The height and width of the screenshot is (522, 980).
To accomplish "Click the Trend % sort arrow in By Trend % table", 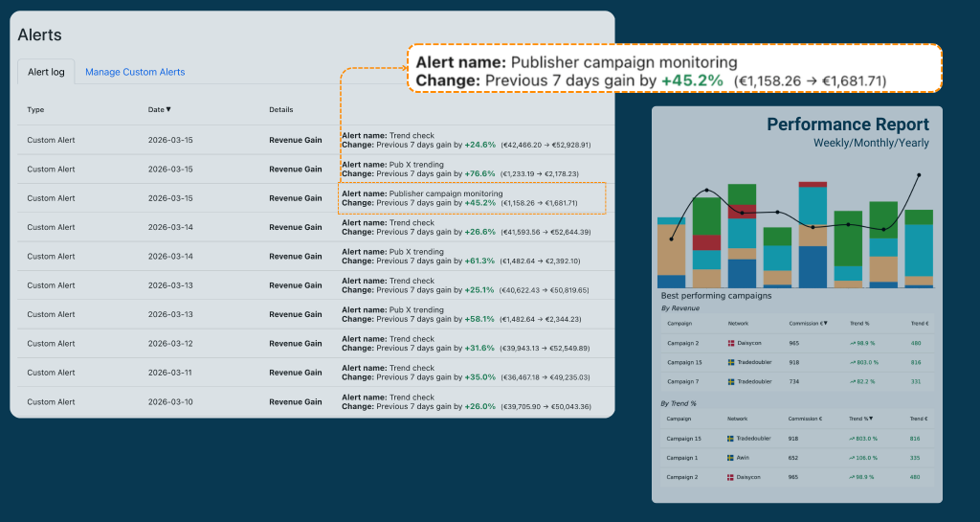I will 871,419.
